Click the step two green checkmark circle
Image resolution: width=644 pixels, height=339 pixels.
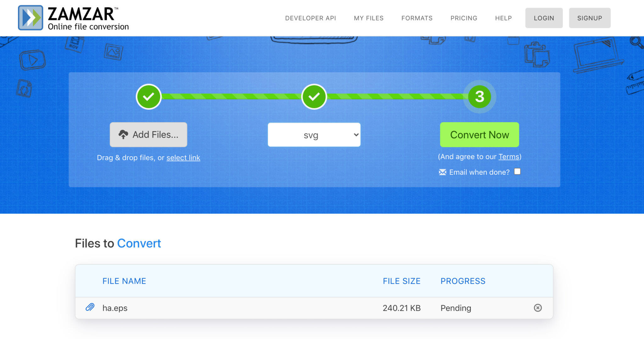314,96
